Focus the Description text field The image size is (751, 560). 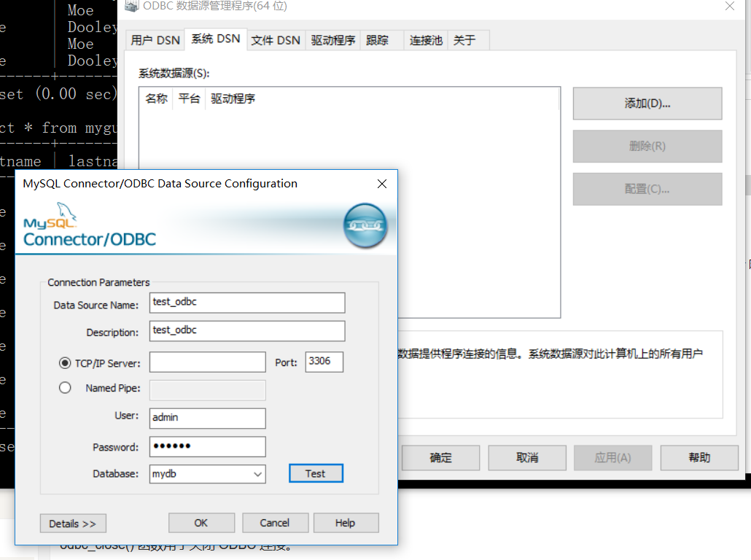[x=246, y=330]
